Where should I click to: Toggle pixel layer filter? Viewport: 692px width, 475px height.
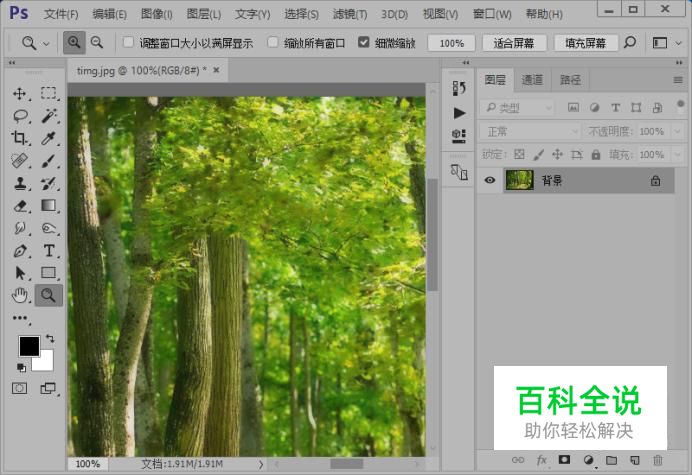(x=573, y=108)
